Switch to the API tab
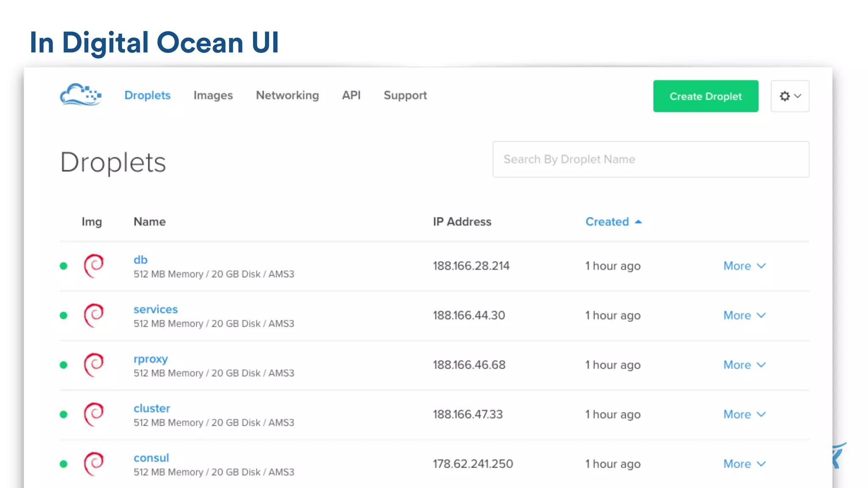 (351, 95)
